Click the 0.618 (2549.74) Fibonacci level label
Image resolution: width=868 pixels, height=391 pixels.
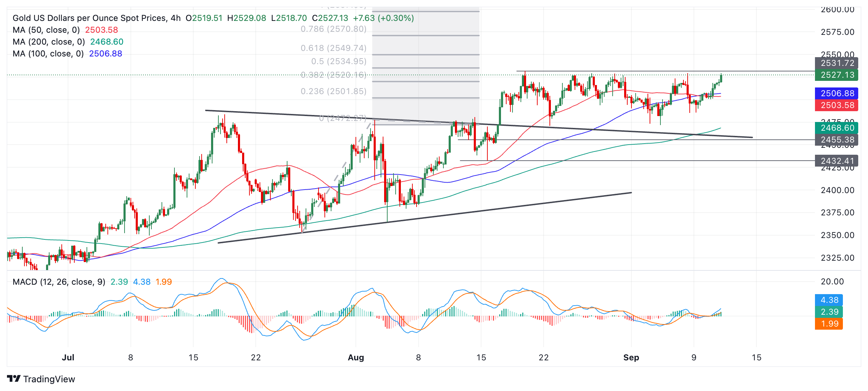pyautogui.click(x=334, y=48)
